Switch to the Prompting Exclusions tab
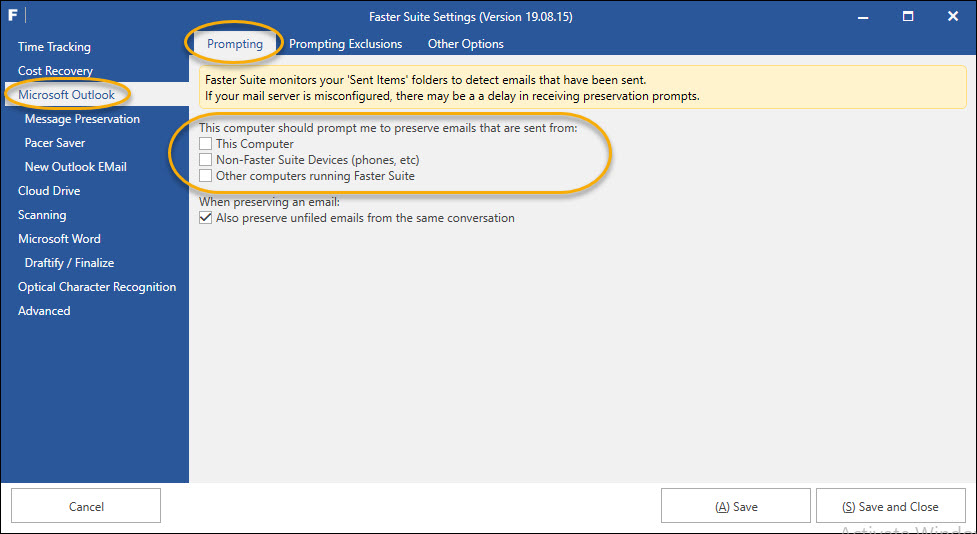977x534 pixels. click(x=345, y=44)
